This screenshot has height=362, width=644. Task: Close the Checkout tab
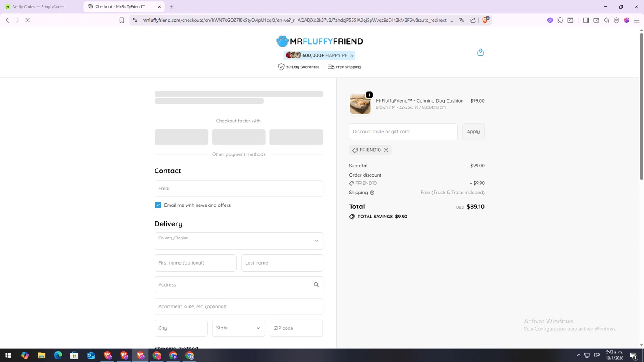pyautogui.click(x=159, y=7)
